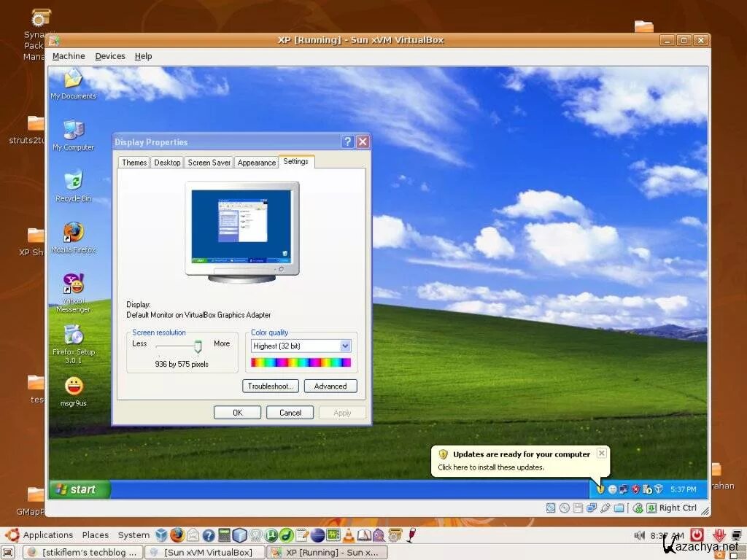Screen dimensions: 747x560
Task: Select the Firefox Setup 3.0.1 installer icon
Action: (74, 344)
